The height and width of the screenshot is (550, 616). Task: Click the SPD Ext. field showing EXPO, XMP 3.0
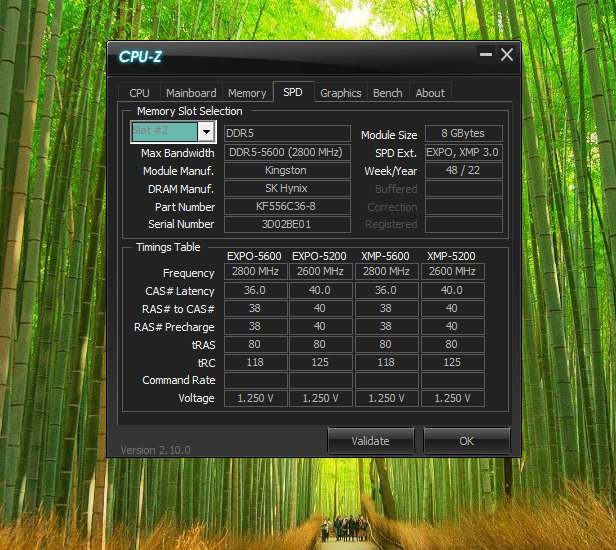click(463, 153)
